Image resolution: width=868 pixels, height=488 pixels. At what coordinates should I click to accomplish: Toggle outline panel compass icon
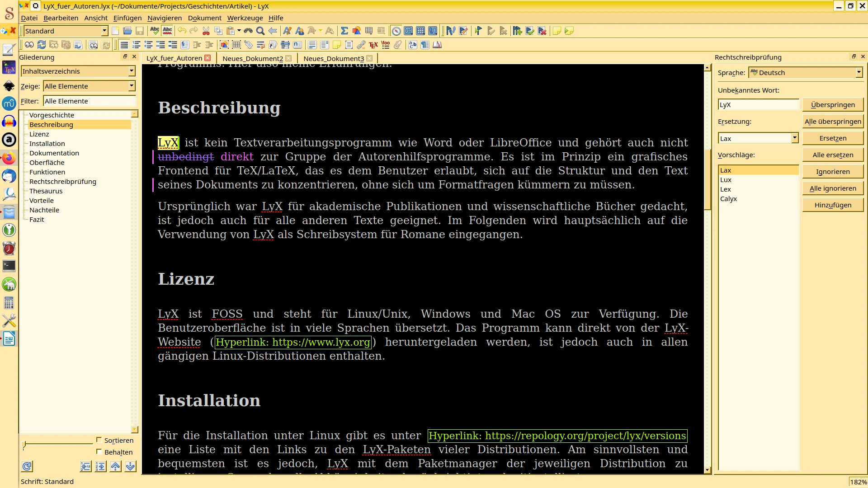coord(396,31)
